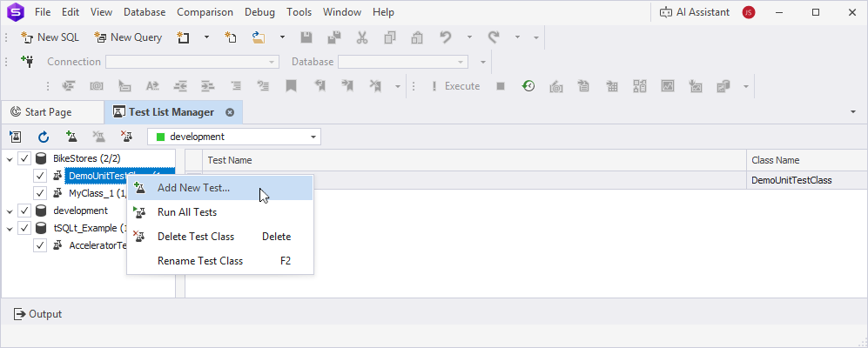Click the add new test flask icon in toolbar
868x348 pixels.
71,137
